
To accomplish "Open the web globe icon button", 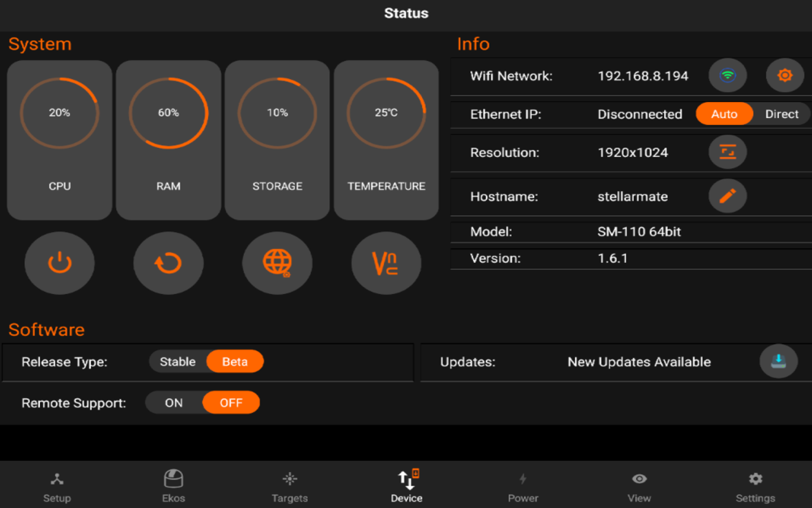I will (277, 263).
